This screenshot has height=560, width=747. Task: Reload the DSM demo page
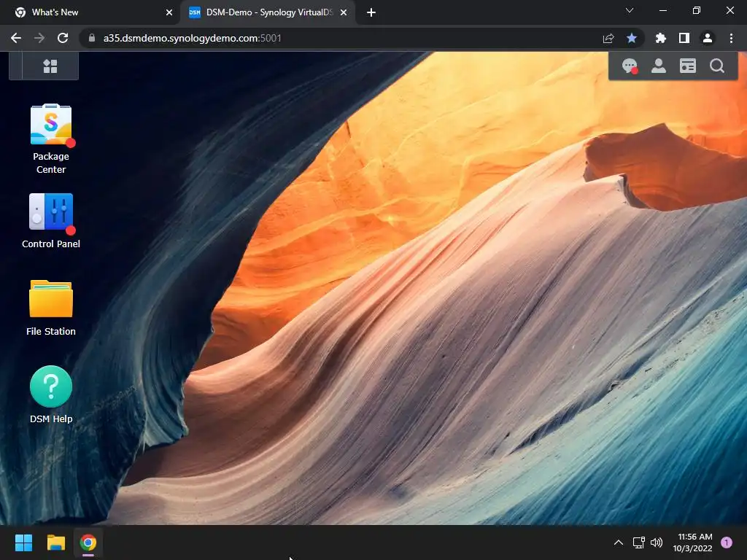pos(63,38)
